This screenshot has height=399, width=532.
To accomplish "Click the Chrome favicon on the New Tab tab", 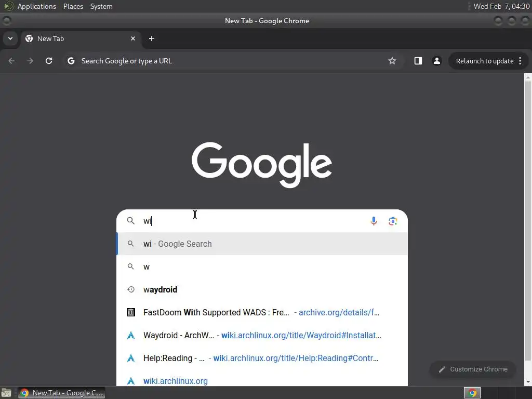I will coord(29,38).
